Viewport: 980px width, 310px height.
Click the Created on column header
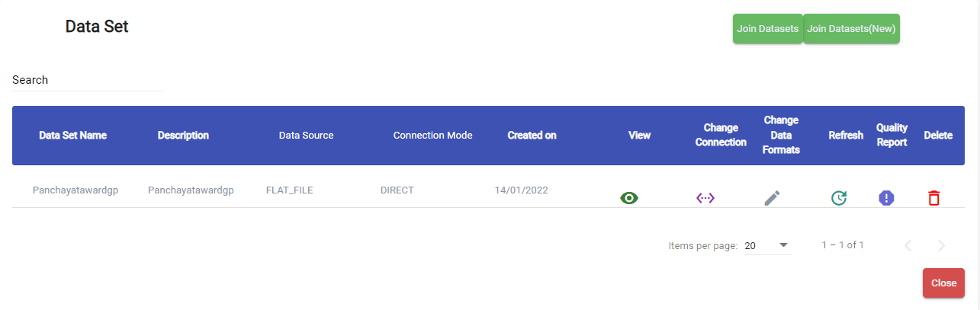coord(532,136)
